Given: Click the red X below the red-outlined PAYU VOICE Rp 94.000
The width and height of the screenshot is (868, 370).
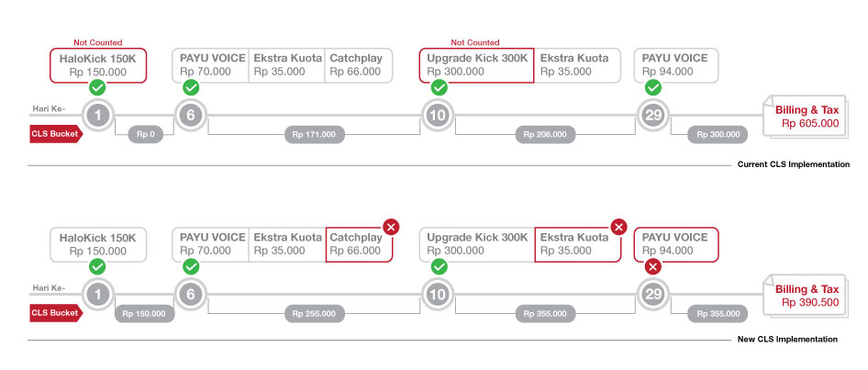Looking at the screenshot, I should (x=652, y=267).
